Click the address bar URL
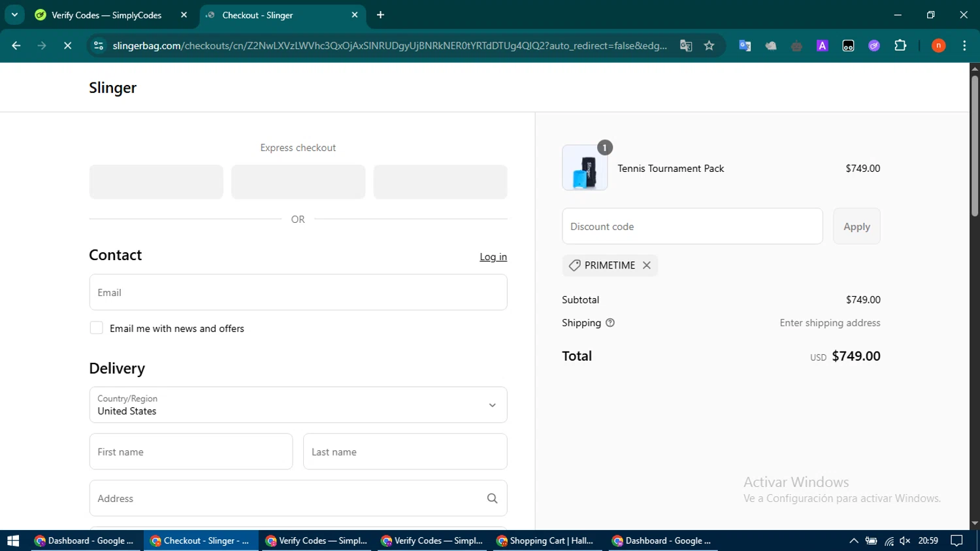980x551 pixels. coord(389,46)
